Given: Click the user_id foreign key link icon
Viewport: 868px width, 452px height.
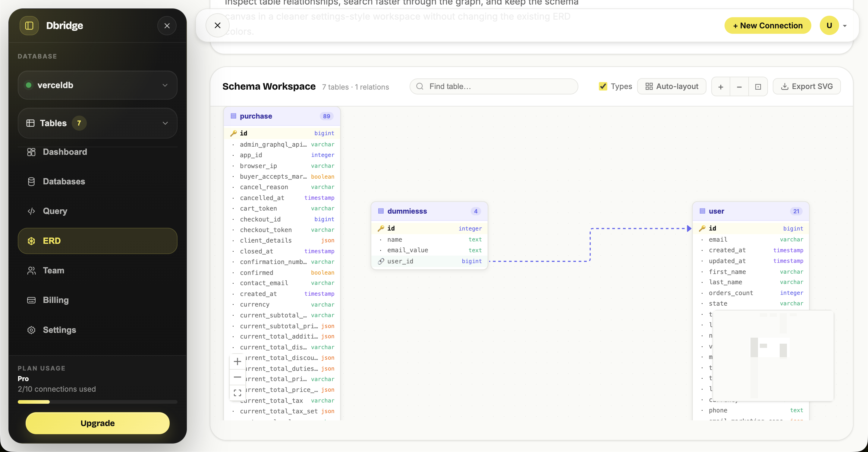Looking at the screenshot, I should [x=381, y=261].
